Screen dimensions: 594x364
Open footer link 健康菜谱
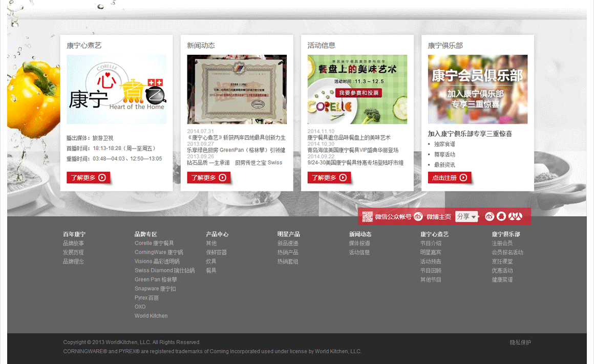[502, 280]
